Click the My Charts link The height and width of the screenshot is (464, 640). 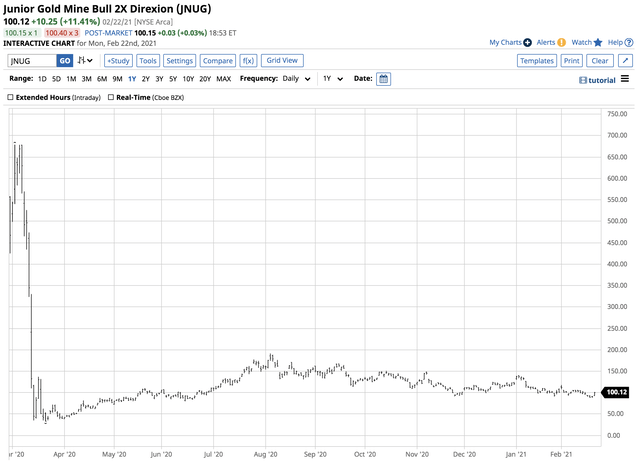pyautogui.click(x=505, y=42)
